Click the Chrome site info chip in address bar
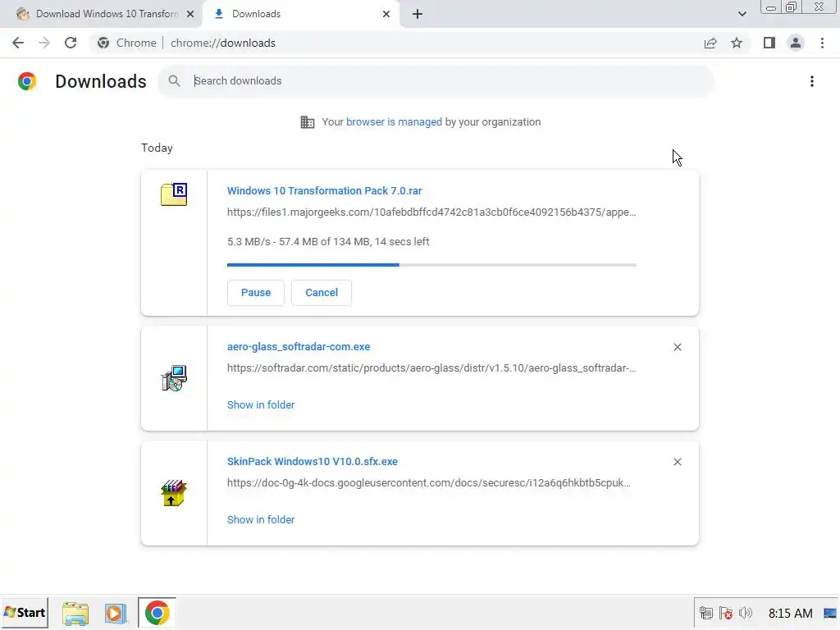The image size is (840, 630). pos(127,43)
